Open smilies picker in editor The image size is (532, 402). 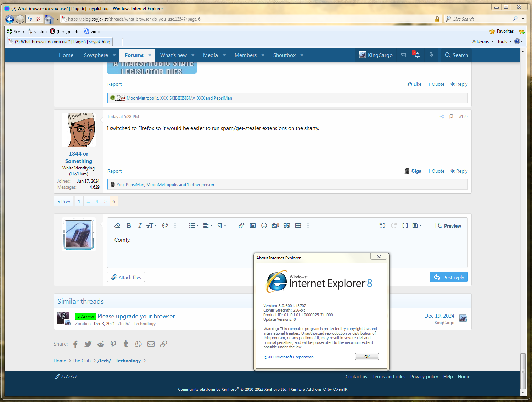coord(264,225)
